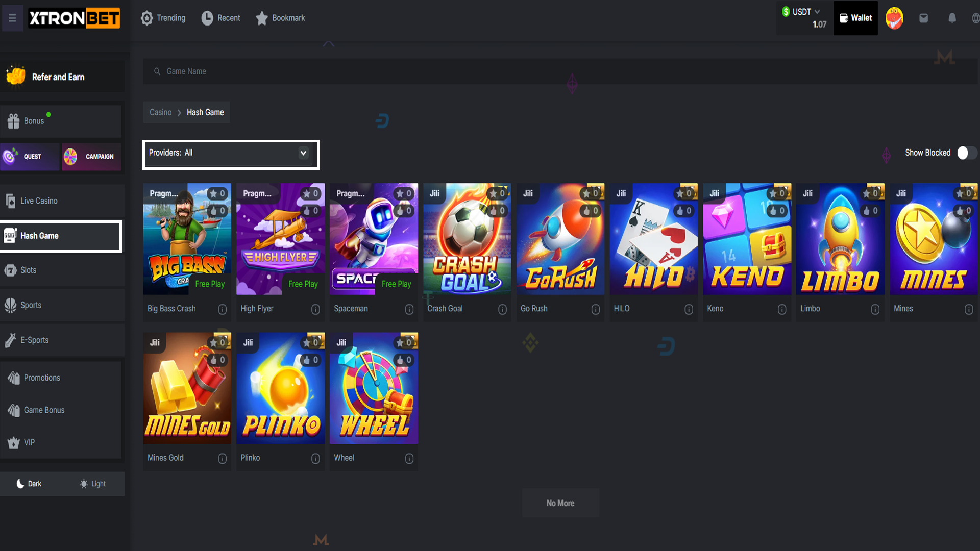Toggle the Show Blocked switch
The image size is (980, 551).
[967, 153]
